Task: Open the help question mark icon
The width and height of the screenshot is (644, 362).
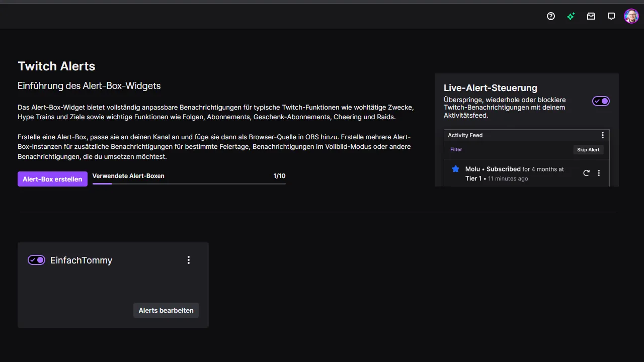Action: click(x=551, y=16)
